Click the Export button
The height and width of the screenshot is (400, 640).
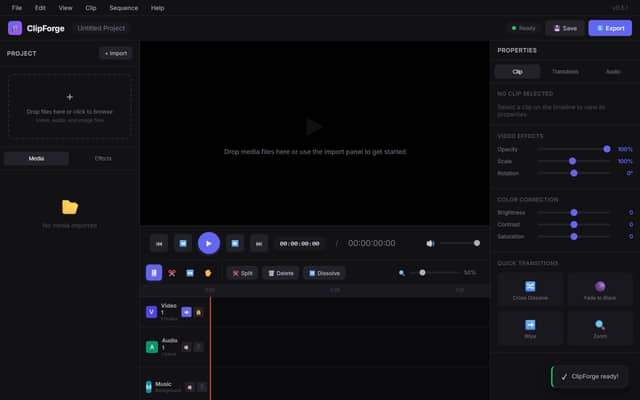610,28
